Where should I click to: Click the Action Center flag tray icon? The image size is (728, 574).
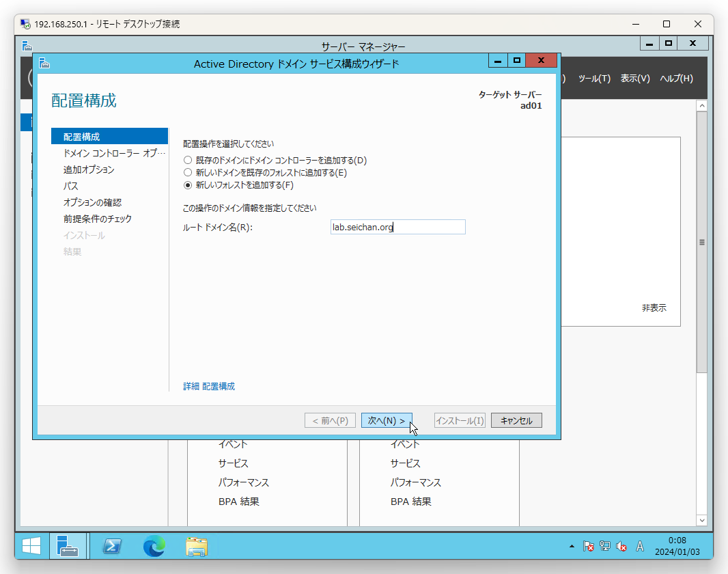pos(588,546)
